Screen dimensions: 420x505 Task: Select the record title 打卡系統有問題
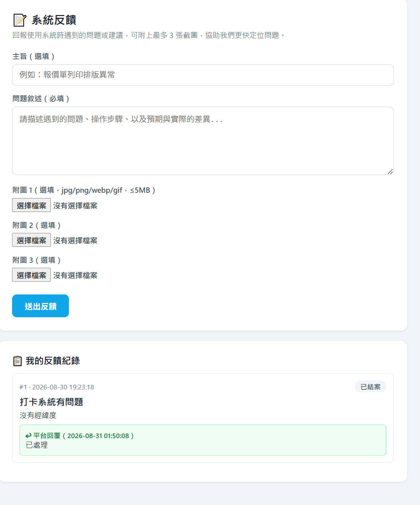[52, 402]
